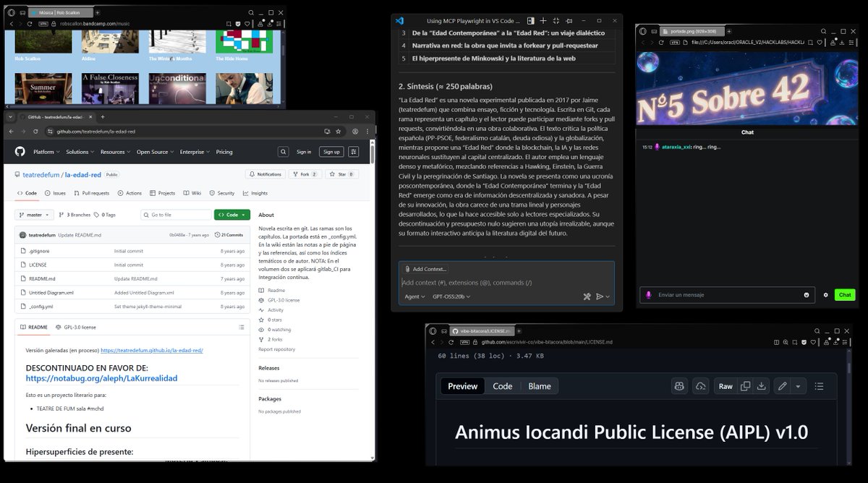Copy raw file contents icon next to Raw
This screenshot has height=483, width=868.
[x=745, y=386]
